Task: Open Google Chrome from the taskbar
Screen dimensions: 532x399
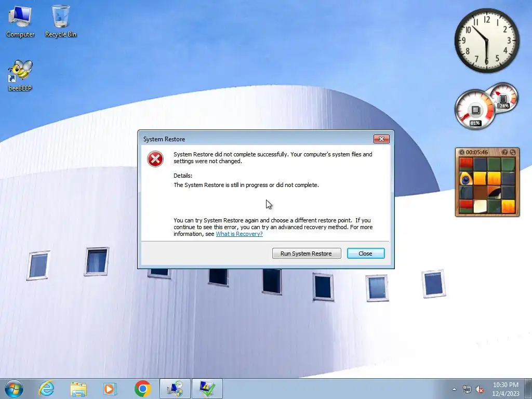Action: [143, 389]
